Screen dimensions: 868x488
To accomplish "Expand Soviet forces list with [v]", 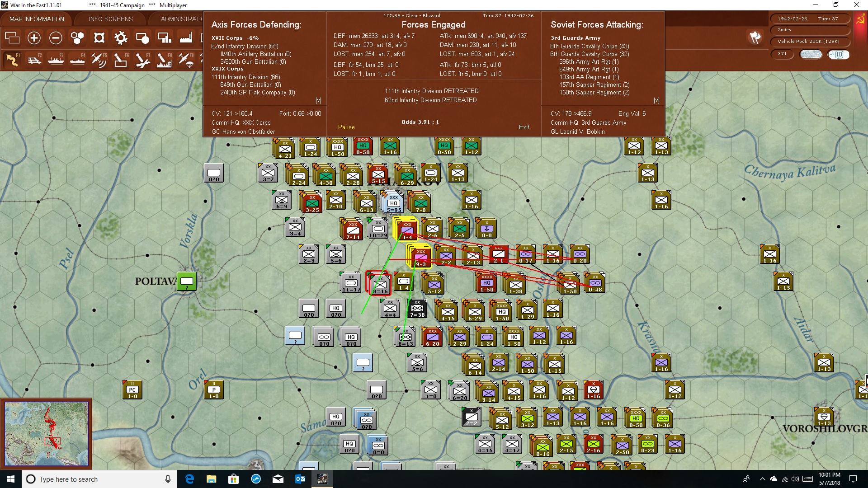I will click(656, 100).
